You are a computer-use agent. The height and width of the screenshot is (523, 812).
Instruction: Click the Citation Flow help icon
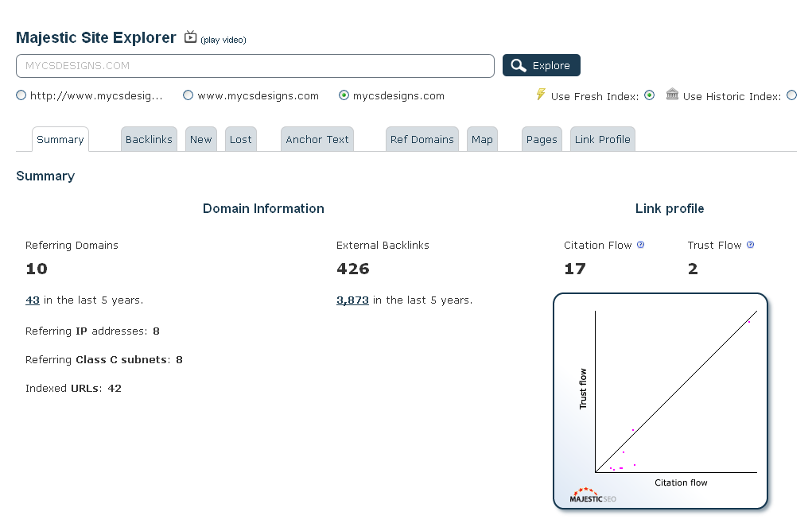pyautogui.click(x=640, y=245)
